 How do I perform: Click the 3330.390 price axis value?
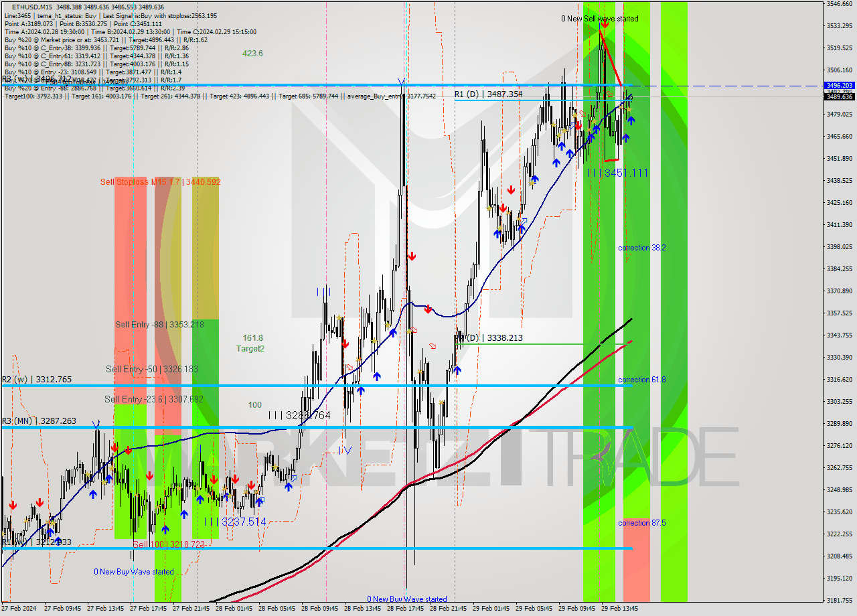click(840, 358)
